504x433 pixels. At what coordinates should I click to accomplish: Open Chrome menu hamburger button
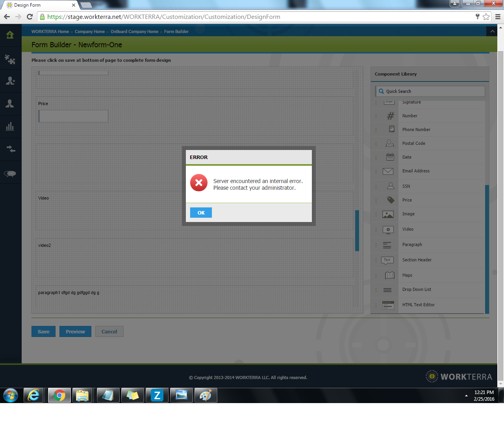coord(498,17)
